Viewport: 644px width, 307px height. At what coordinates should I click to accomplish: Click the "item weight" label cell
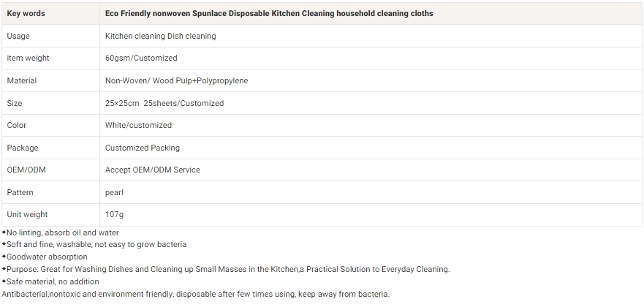coord(29,58)
